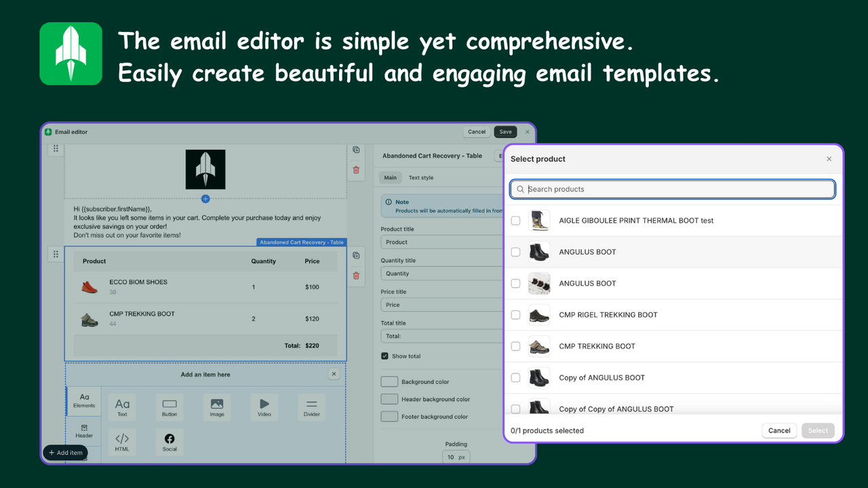Click the Padding value field
This screenshot has height=488, width=868.
pos(456,457)
